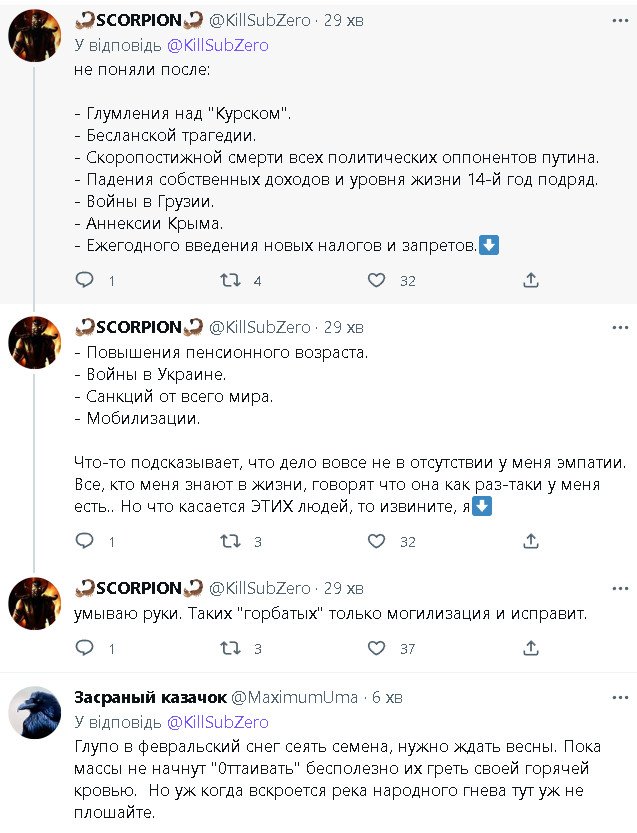This screenshot has width=637, height=833.
Task: Like the tweet about "эмпатии"
Action: point(376,541)
